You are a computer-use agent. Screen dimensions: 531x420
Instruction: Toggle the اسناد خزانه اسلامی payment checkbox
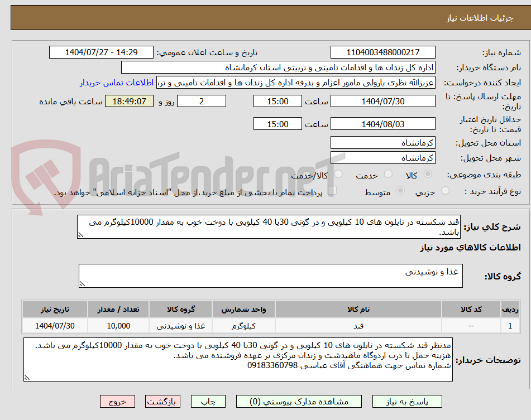332,190
